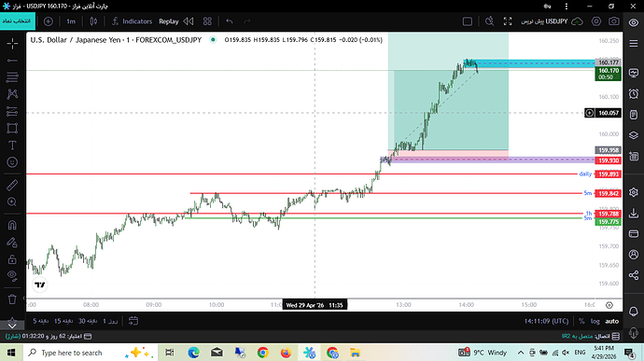Select the crosshair cursor tool
The width and height of the screenshot is (644, 361).
coord(12,43)
